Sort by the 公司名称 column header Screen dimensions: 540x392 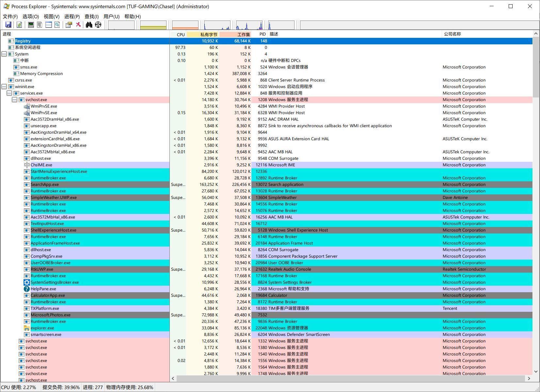click(x=487, y=34)
